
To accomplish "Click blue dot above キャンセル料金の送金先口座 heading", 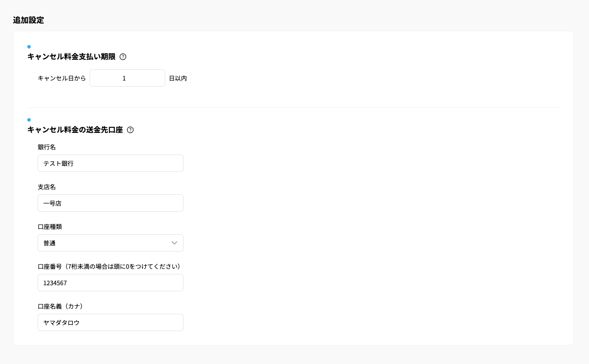I will [x=29, y=120].
